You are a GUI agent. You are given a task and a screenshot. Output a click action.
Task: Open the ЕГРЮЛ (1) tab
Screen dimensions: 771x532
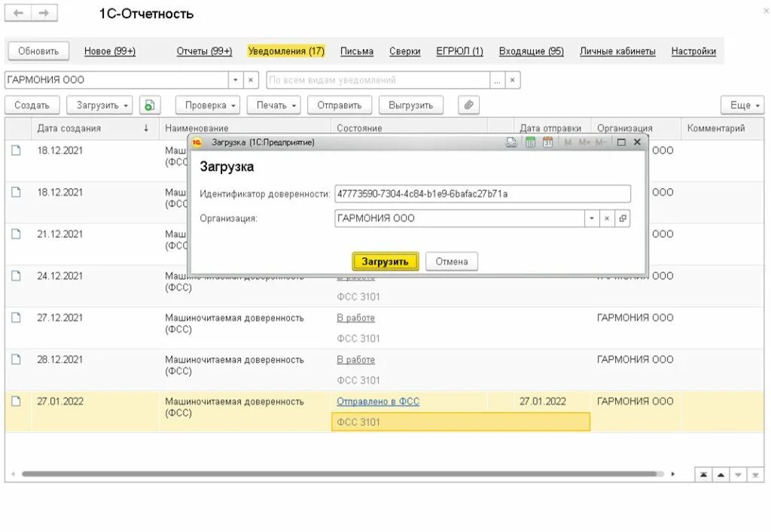click(460, 51)
